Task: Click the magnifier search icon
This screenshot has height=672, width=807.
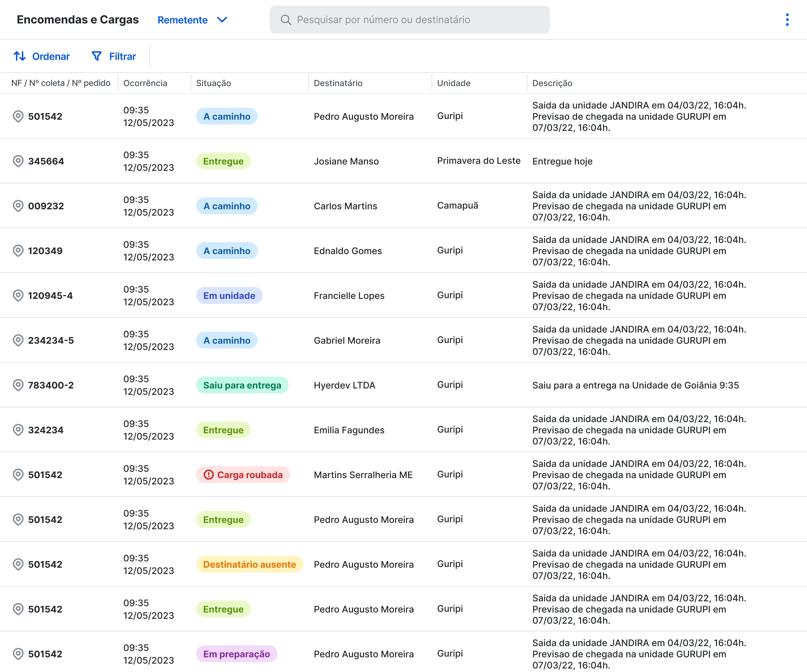Action: 285,20
